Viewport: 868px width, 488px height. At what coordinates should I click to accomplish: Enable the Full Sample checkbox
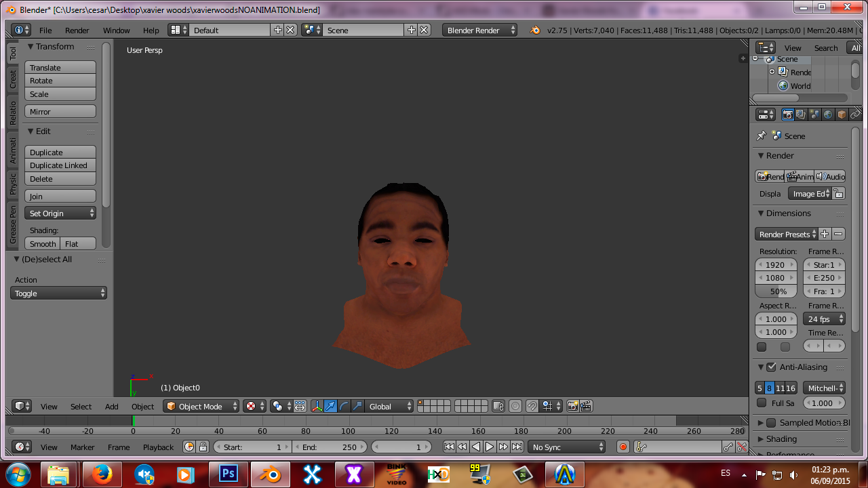click(762, 403)
